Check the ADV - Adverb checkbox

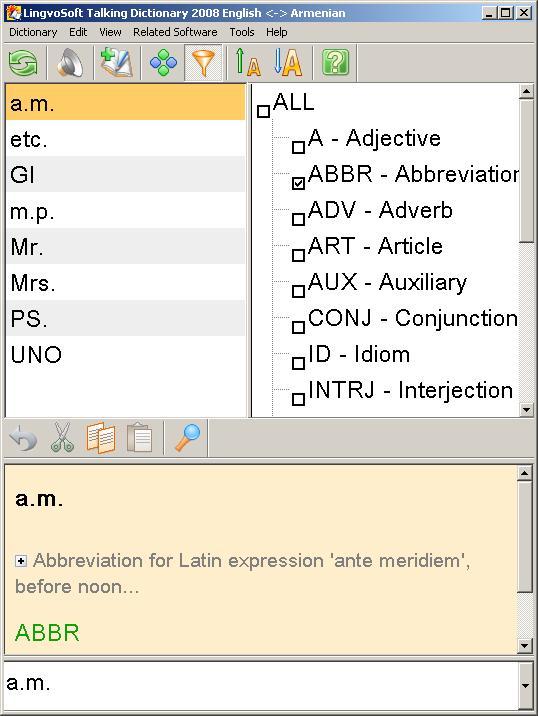(x=298, y=219)
